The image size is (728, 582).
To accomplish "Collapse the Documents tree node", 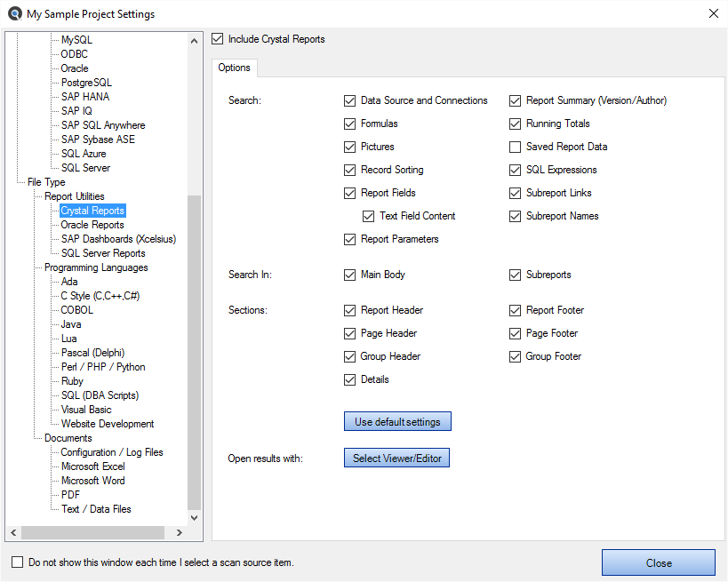I will pos(68,438).
